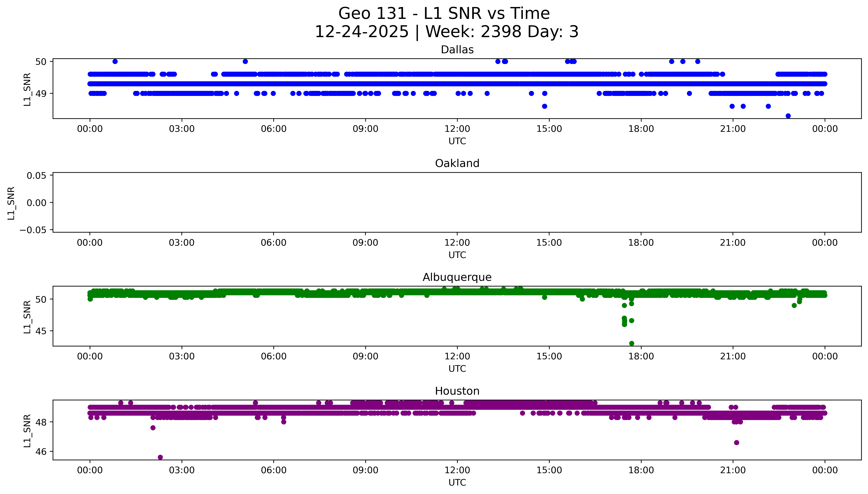Click the date line 12-24-2025 Week 2398
868x494 pixels.
446,32
